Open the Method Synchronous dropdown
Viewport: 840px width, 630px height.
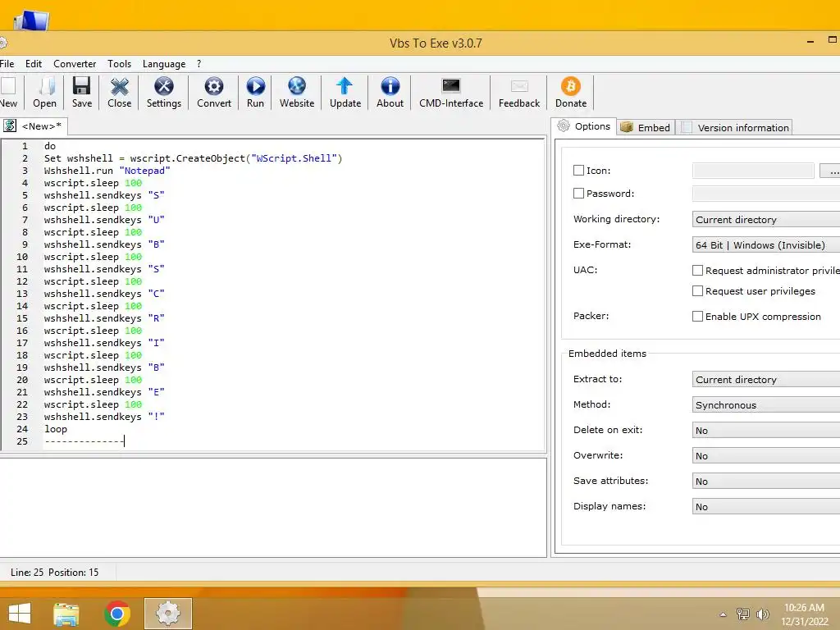(x=766, y=405)
